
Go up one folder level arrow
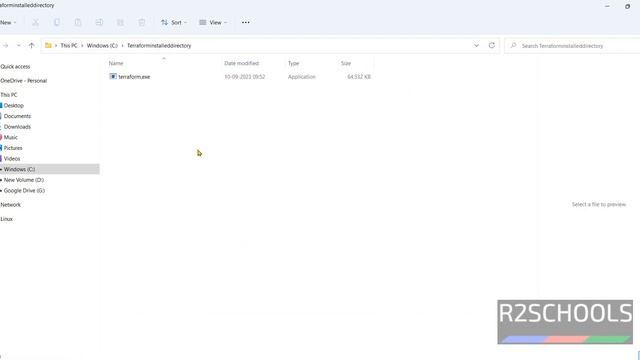[31, 46]
